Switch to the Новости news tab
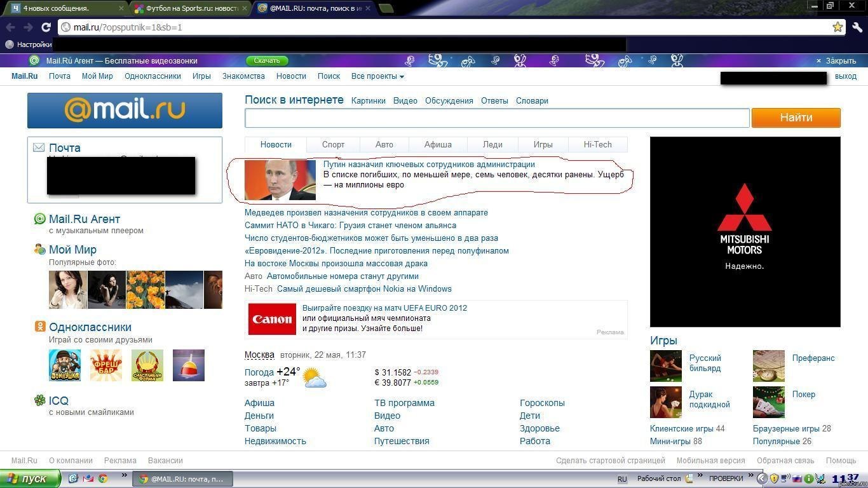 click(x=276, y=144)
